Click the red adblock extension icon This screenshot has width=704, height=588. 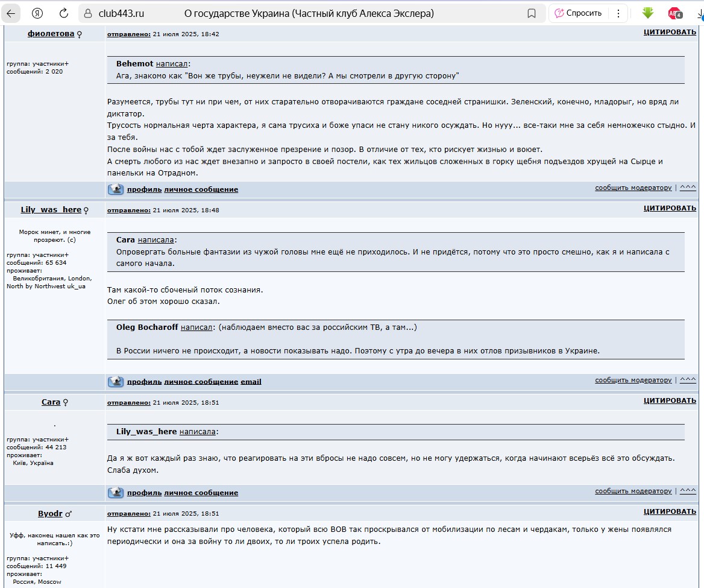click(x=675, y=13)
